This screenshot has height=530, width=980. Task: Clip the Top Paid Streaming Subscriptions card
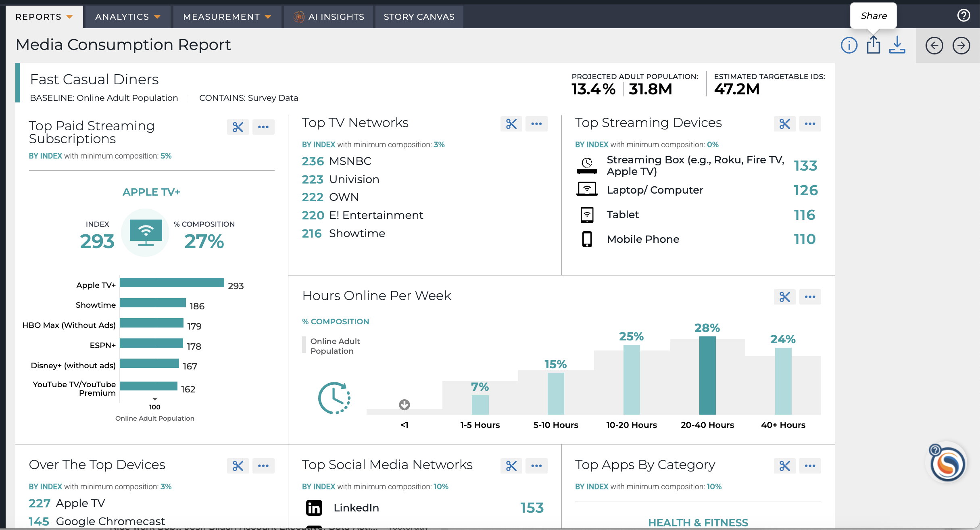(238, 127)
